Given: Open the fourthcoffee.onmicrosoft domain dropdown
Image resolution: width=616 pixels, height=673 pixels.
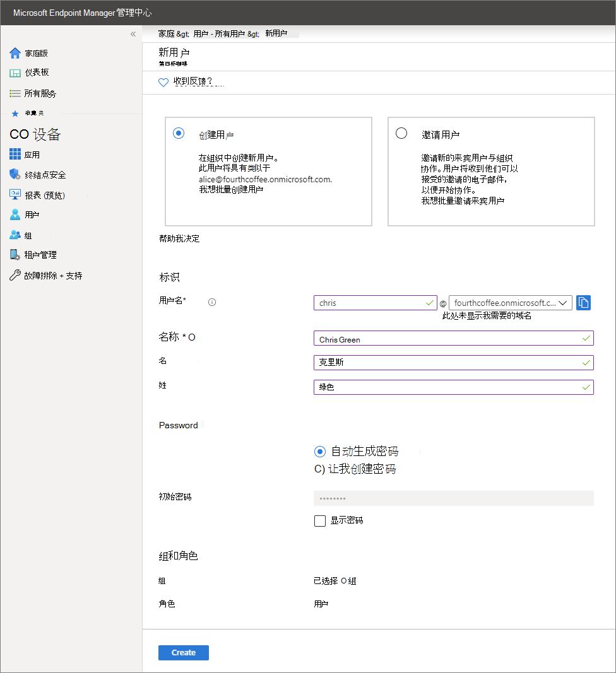Looking at the screenshot, I should (511, 303).
